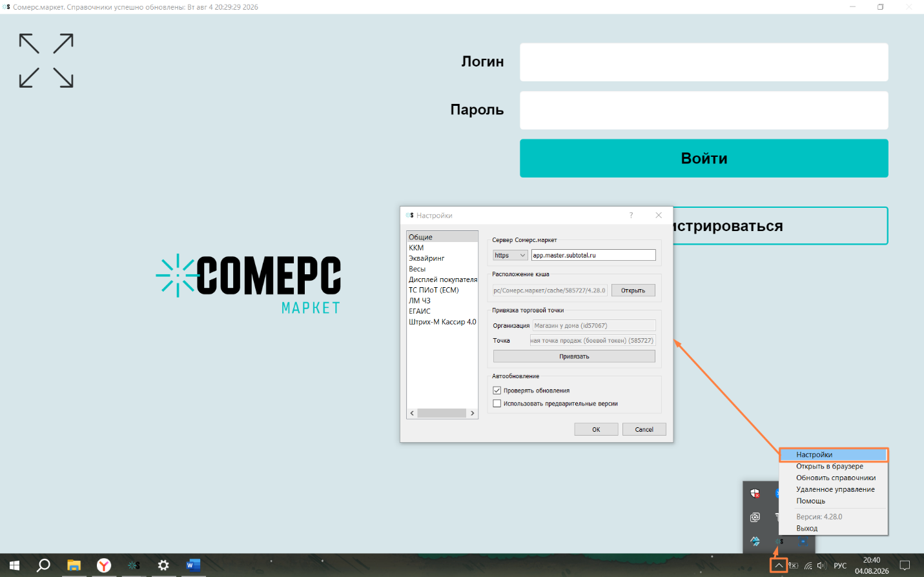Focus the Логин input field

704,62
